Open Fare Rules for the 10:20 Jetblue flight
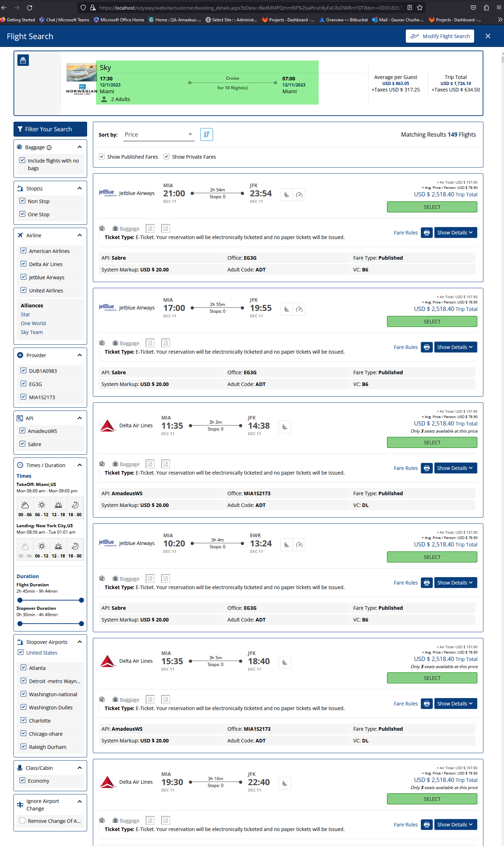The width and height of the screenshot is (504, 846). [405, 583]
